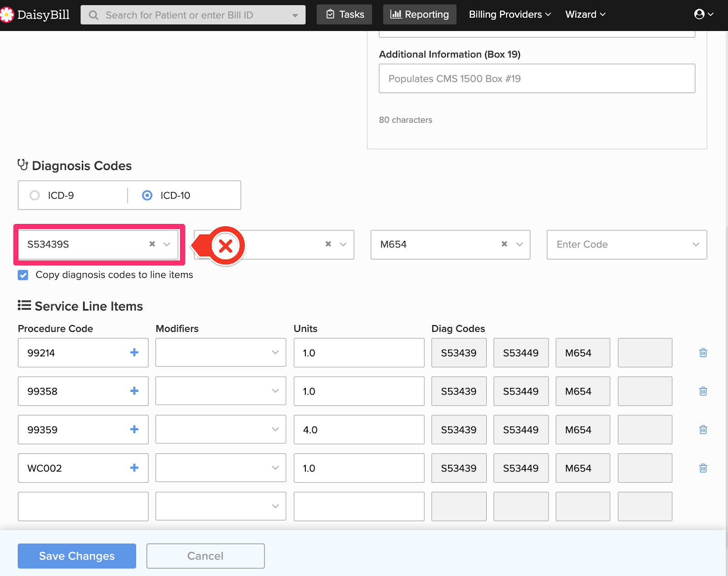Open the Wizard menu
Image resolution: width=728 pixels, height=576 pixels.
tap(585, 15)
